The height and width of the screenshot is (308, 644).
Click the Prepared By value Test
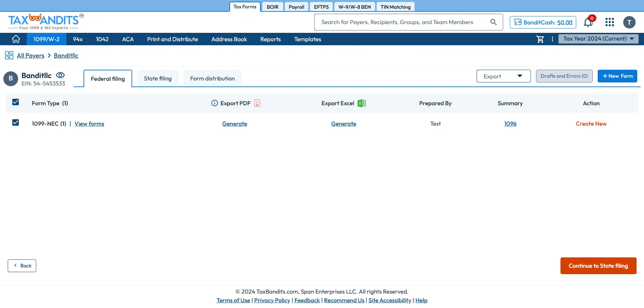(x=435, y=124)
